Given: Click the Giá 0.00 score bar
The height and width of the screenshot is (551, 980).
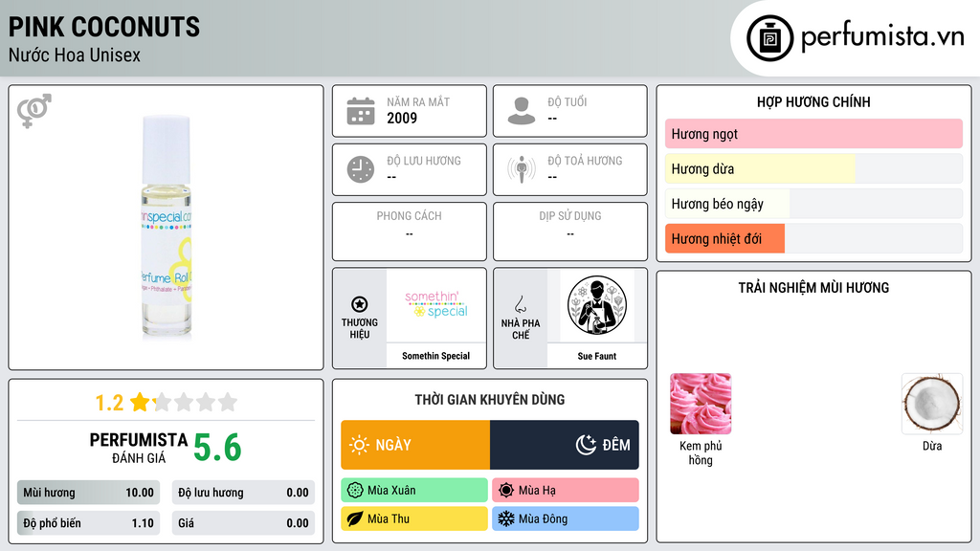Looking at the screenshot, I should click(243, 523).
